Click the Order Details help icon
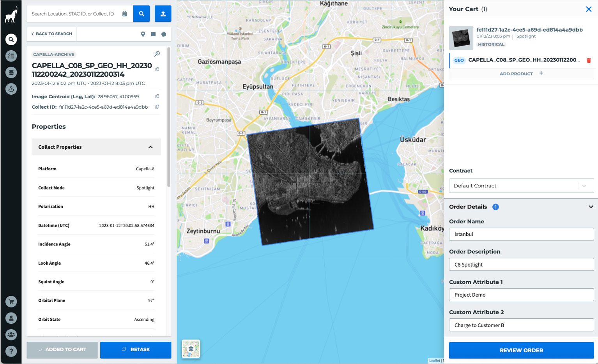The height and width of the screenshot is (364, 598). coord(495,207)
